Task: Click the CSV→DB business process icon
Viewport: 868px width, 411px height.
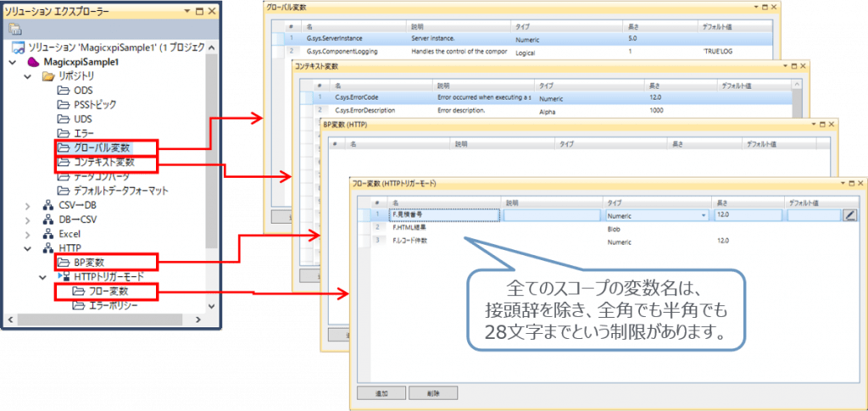Action: click(x=48, y=205)
